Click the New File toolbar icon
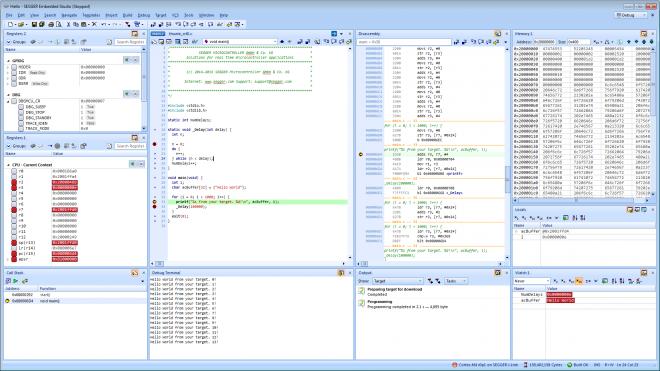The image size is (660, 371). [x=11, y=24]
